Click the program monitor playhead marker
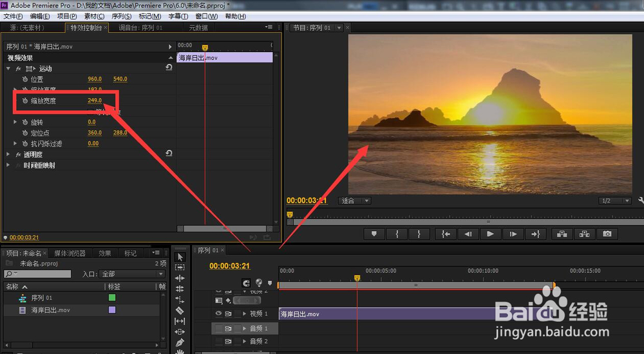The image size is (644, 354). (x=290, y=214)
